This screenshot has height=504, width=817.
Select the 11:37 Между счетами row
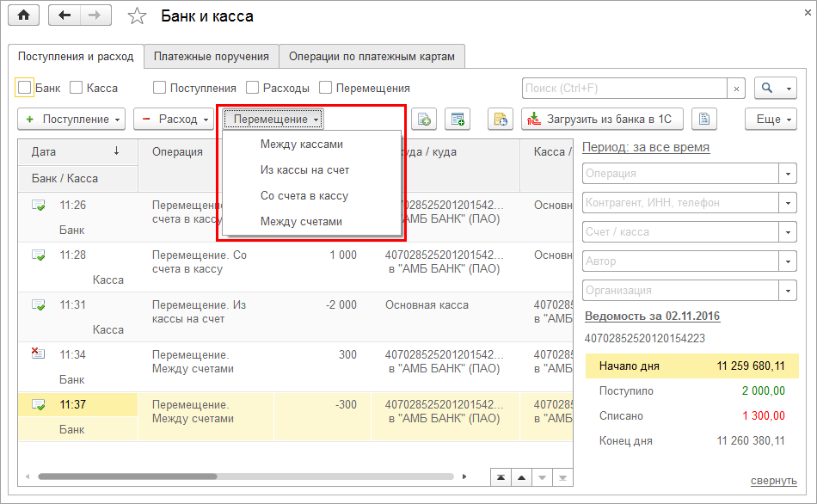[296, 417]
